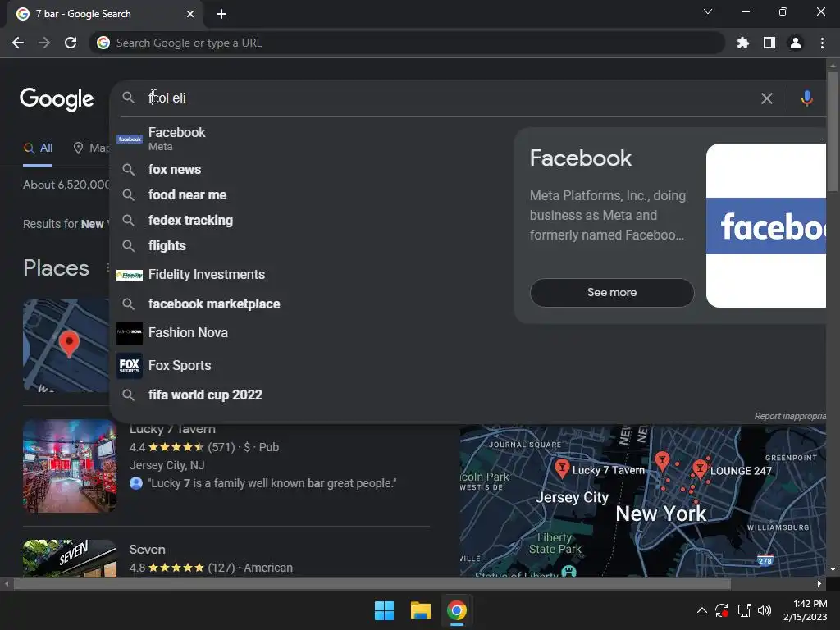Toggle the browser side panel icon
This screenshot has height=630, width=840.
[x=769, y=43]
